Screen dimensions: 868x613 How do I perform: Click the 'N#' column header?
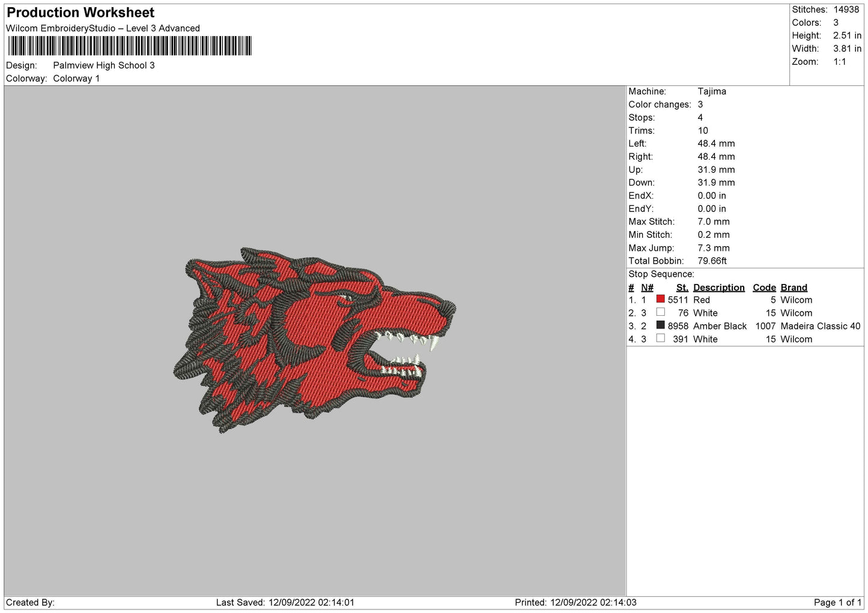point(647,288)
